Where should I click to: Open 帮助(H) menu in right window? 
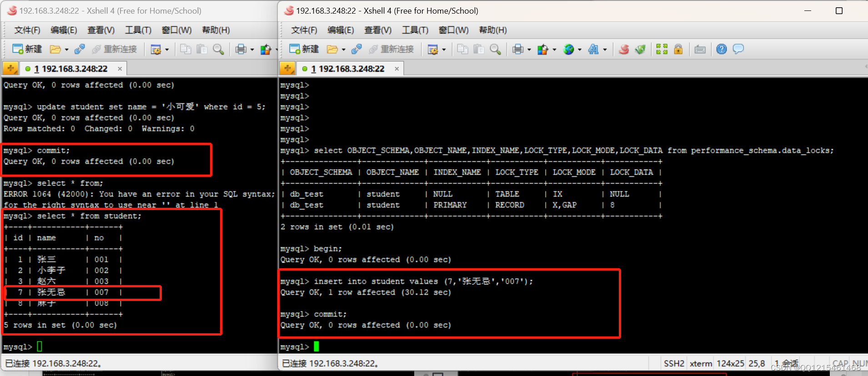click(493, 30)
